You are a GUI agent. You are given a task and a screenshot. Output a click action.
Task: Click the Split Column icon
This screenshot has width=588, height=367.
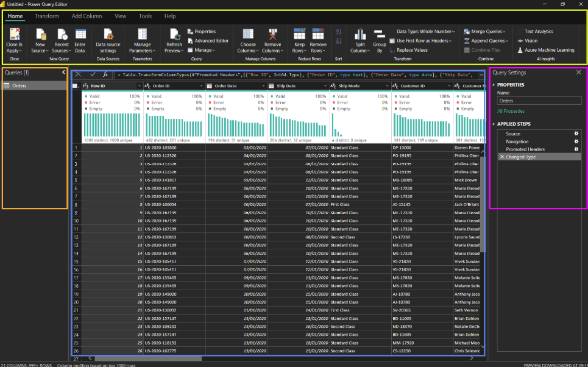359,35
